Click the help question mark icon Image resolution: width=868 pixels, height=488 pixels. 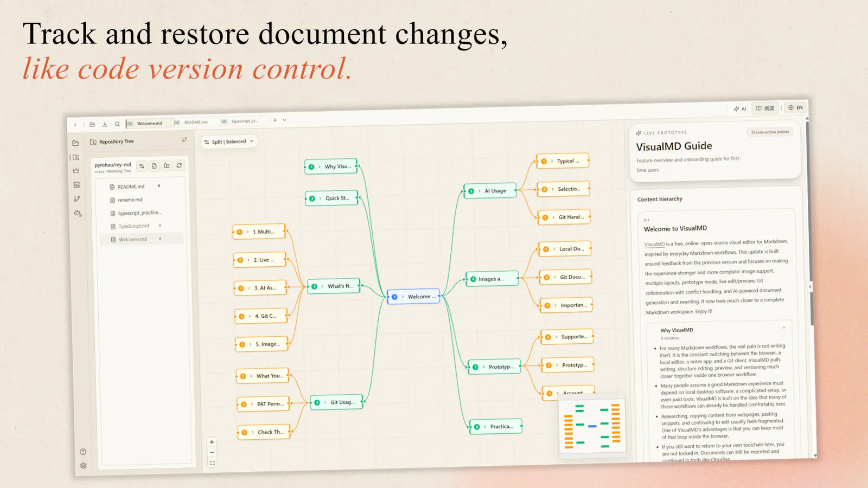pos(83,452)
